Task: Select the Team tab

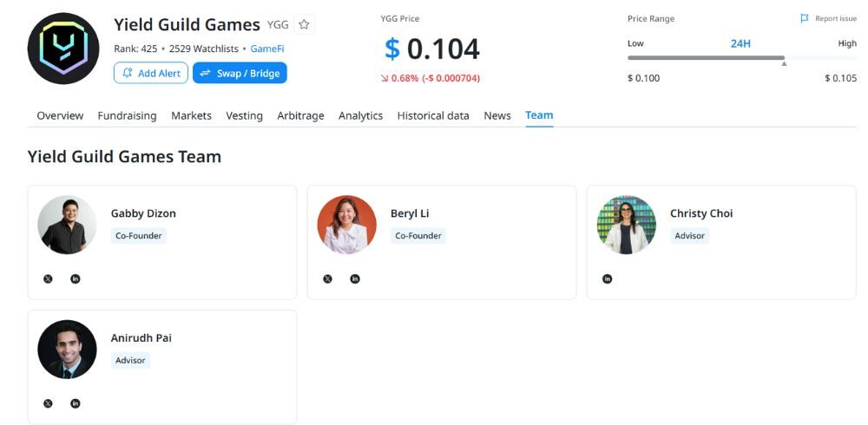Action: coord(539,115)
